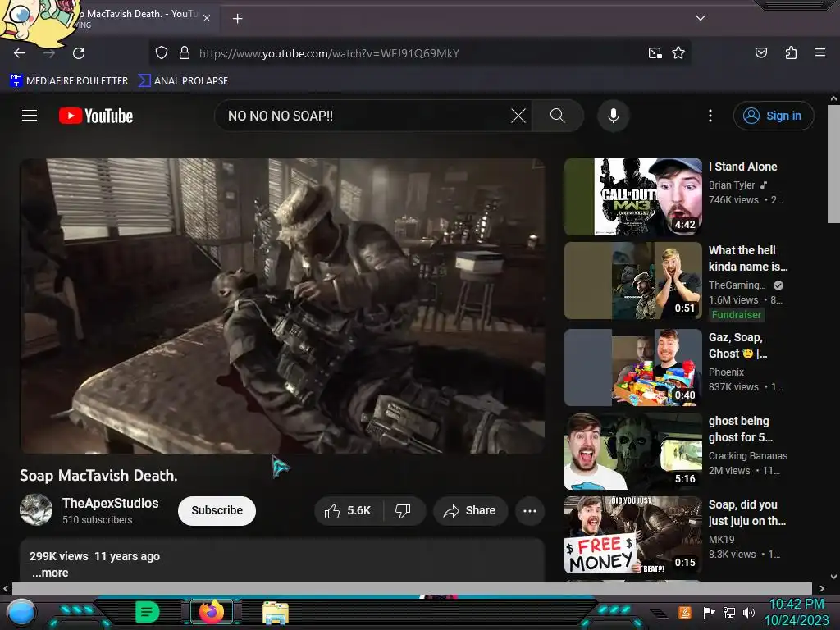The height and width of the screenshot is (630, 840).
Task: Visit TheApexStudios channel name link
Action: click(x=111, y=503)
